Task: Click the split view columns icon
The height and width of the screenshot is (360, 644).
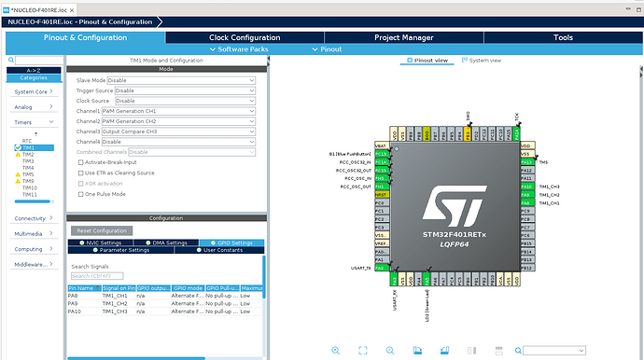Action: tap(472, 350)
